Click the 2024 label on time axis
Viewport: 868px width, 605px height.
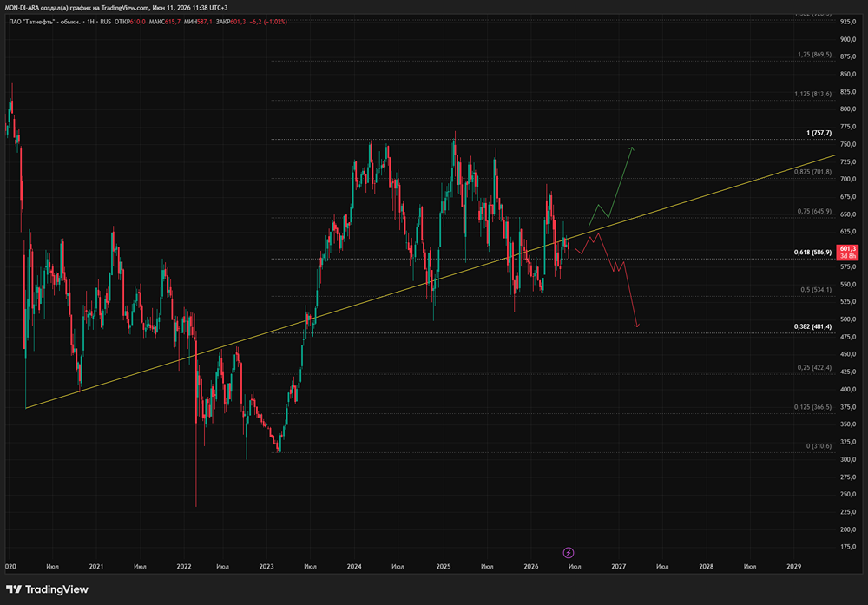point(354,566)
